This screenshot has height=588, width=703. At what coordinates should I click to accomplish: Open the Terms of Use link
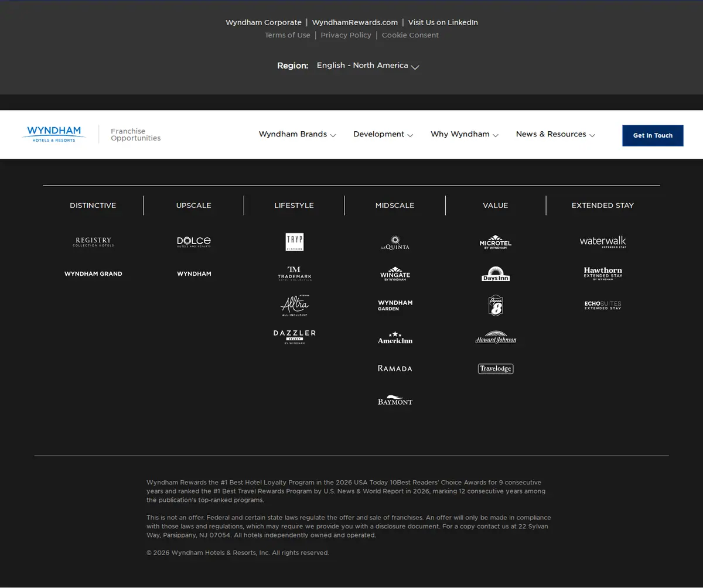(288, 35)
